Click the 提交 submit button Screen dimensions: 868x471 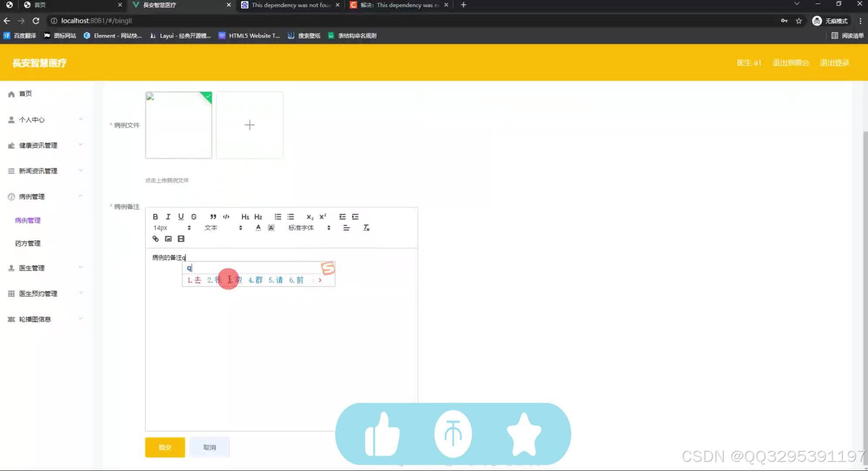165,447
